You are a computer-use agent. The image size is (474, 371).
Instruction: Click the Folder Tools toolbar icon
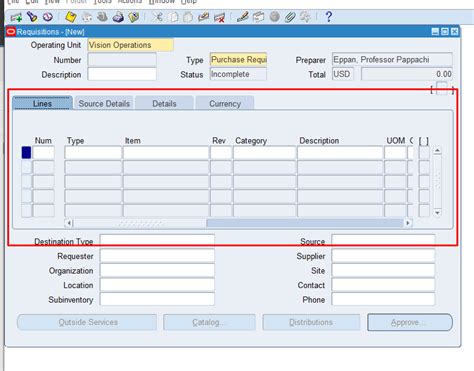coord(305,17)
